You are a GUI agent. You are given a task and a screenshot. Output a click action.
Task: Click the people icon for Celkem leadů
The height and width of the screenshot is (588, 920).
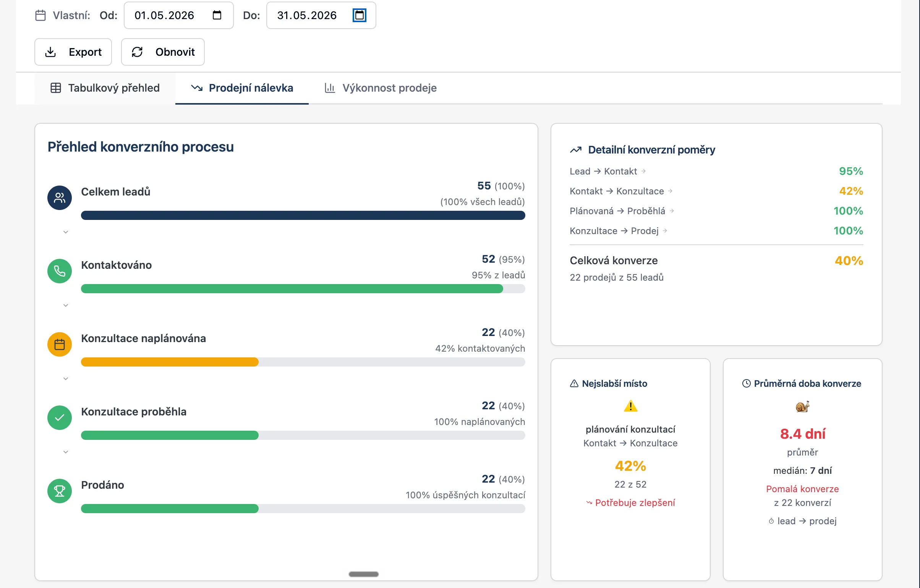click(x=60, y=198)
